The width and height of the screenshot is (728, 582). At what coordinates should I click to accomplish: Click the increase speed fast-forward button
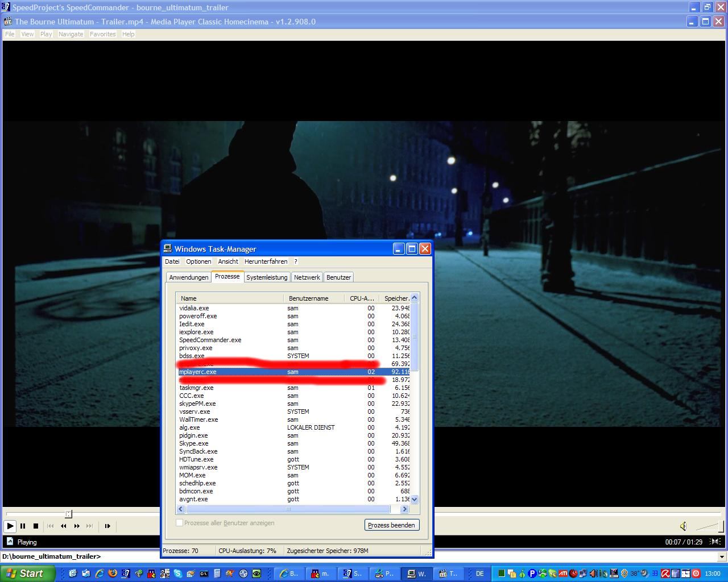(77, 526)
